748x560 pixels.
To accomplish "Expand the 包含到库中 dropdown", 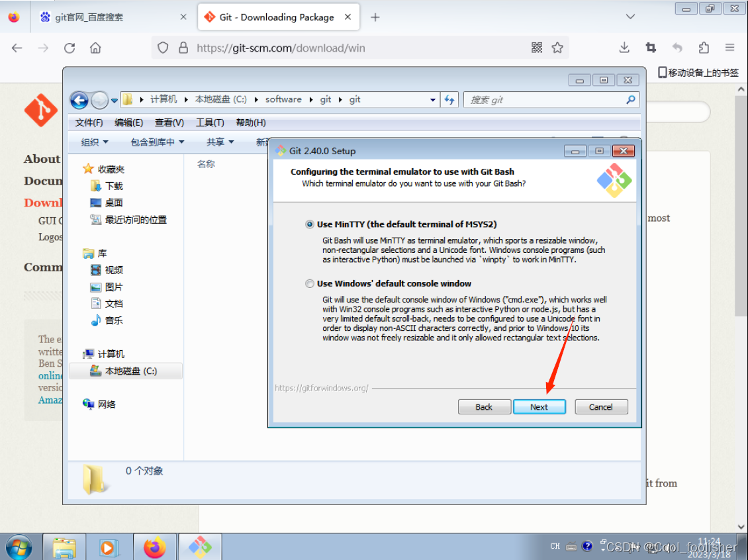I will (158, 142).
